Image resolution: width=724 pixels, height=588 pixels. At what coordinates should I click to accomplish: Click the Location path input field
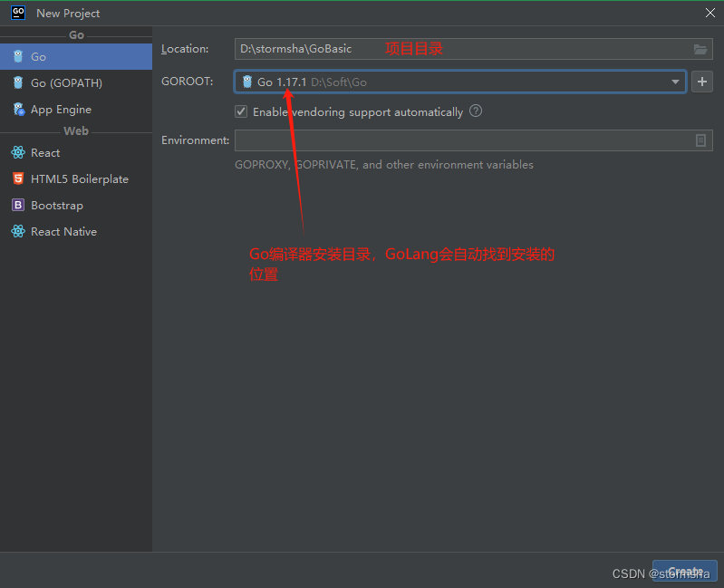(x=473, y=49)
